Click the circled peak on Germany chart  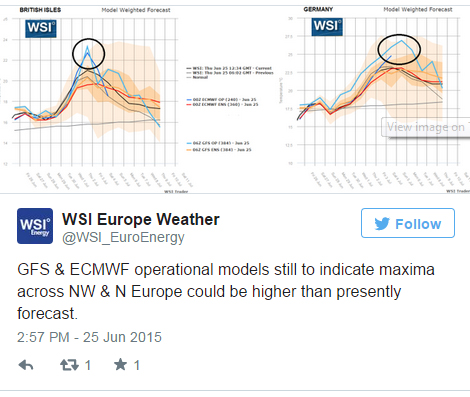click(x=399, y=49)
